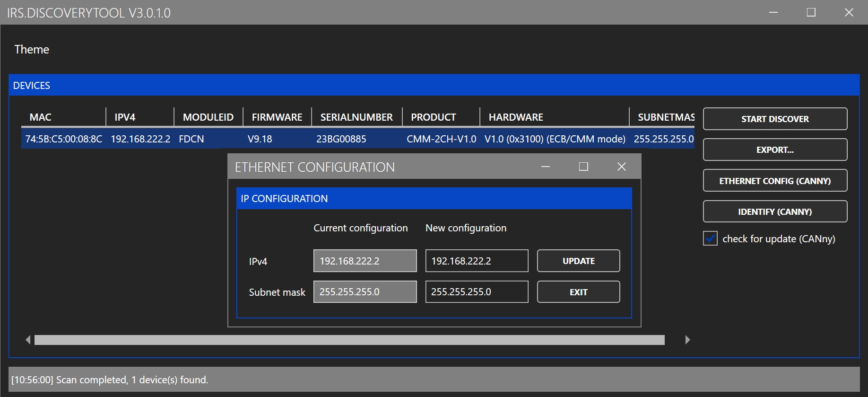This screenshot has height=397, width=868.
Task: Click EXIT in Ethernet Configuration dialog
Action: click(x=578, y=292)
